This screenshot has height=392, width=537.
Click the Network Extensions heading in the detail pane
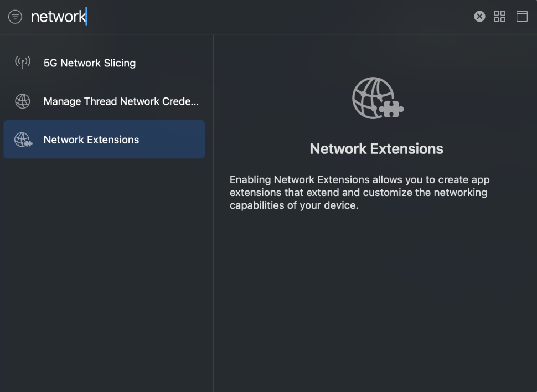pyautogui.click(x=376, y=149)
